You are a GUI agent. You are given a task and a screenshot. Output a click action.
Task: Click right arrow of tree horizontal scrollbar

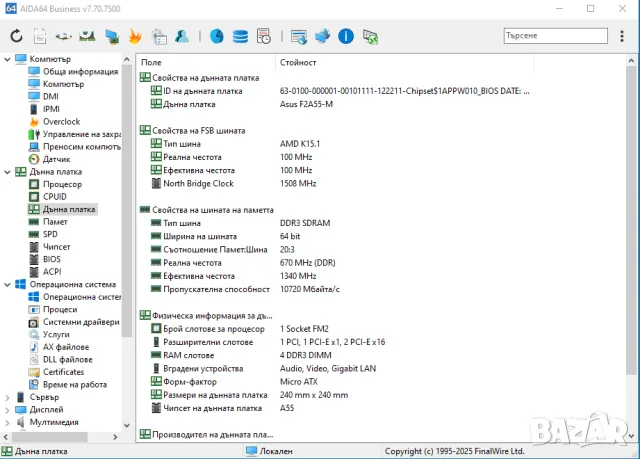(x=115, y=437)
